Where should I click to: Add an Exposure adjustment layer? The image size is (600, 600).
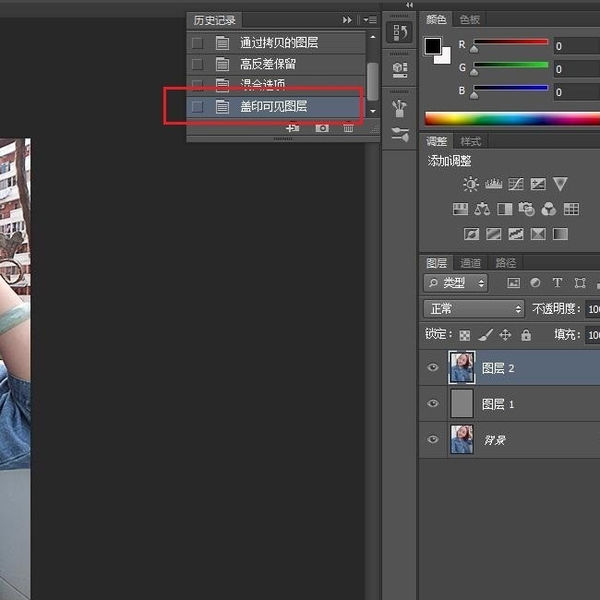[x=538, y=184]
